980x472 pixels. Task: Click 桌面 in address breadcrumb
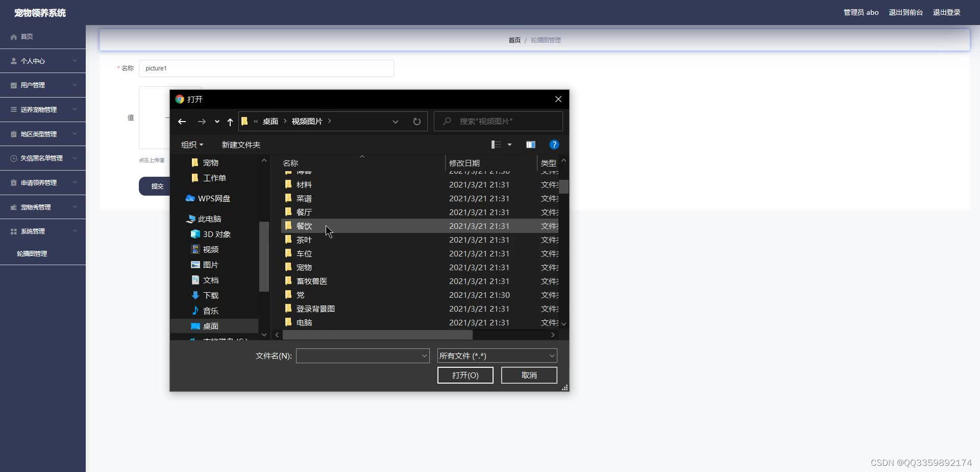click(x=271, y=122)
